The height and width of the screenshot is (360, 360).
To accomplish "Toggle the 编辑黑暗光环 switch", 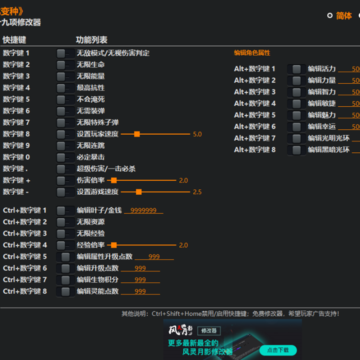I will point(296,150).
